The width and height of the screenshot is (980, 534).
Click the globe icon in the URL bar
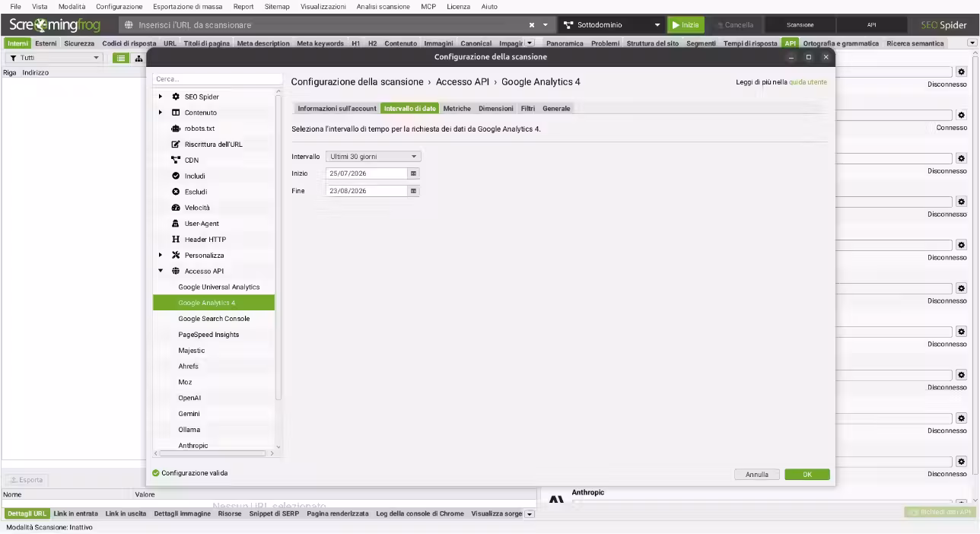coord(129,25)
